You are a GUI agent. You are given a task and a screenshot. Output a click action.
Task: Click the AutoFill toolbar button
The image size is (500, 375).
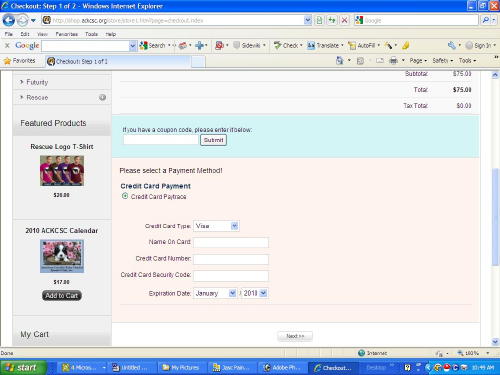[362, 45]
